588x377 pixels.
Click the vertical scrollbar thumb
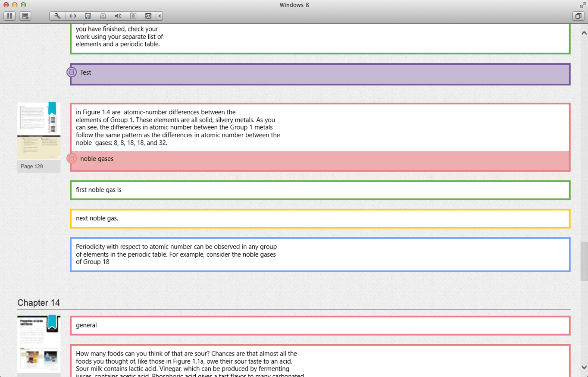coord(584,261)
